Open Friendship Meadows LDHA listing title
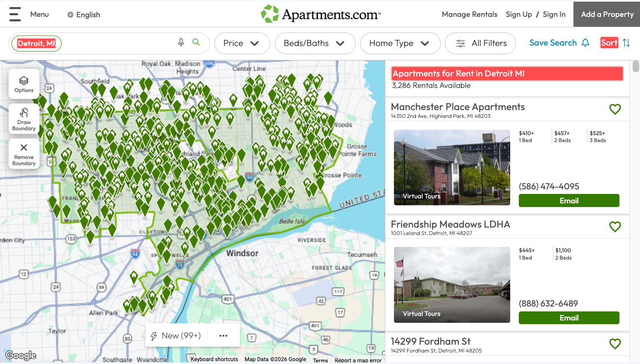 tap(450, 224)
